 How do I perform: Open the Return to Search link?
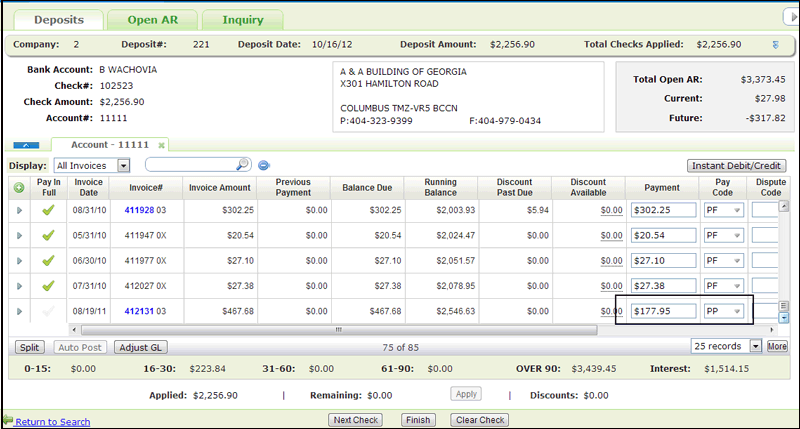pyautogui.click(x=53, y=422)
